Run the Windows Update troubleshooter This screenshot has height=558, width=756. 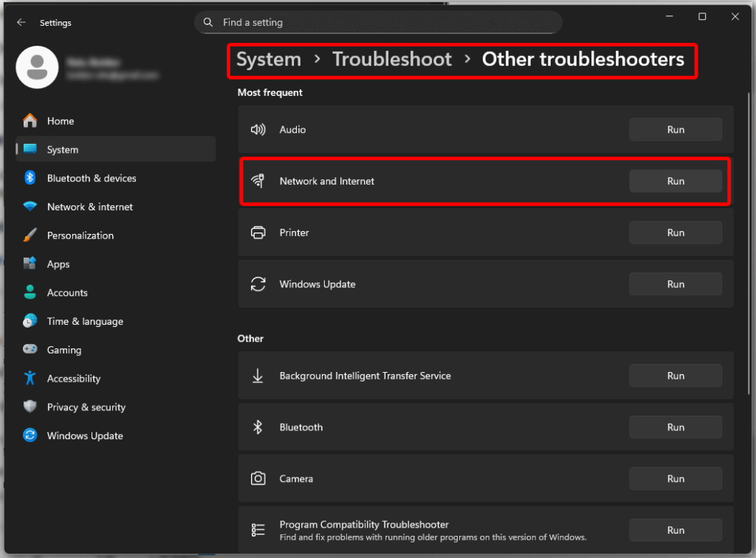pyautogui.click(x=676, y=284)
